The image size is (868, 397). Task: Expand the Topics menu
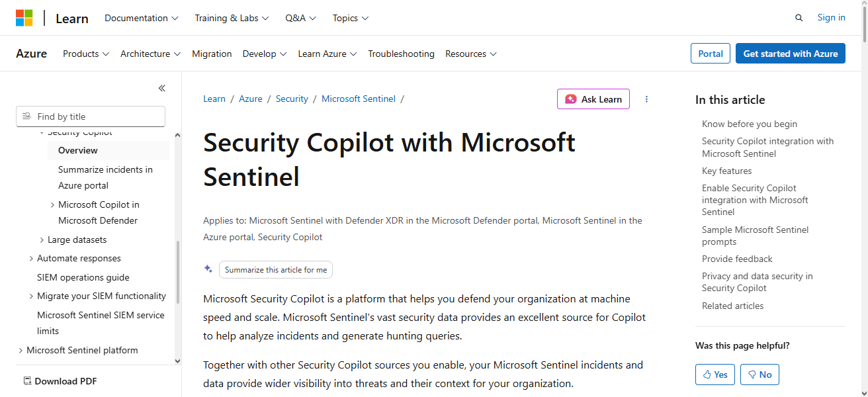tap(350, 18)
